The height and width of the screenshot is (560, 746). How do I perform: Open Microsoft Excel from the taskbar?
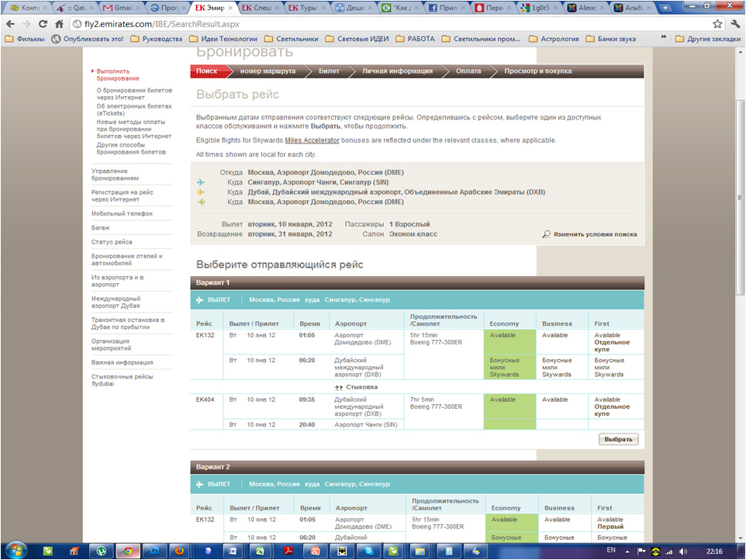[261, 551]
